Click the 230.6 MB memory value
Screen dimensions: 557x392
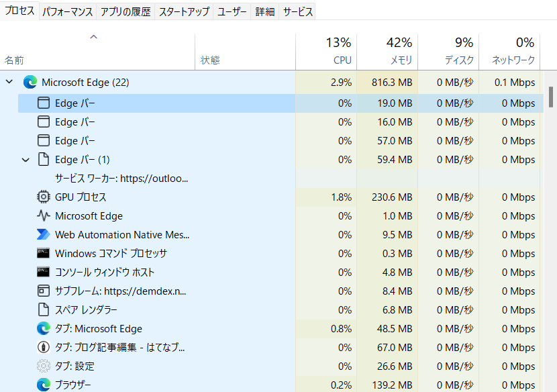(x=392, y=197)
